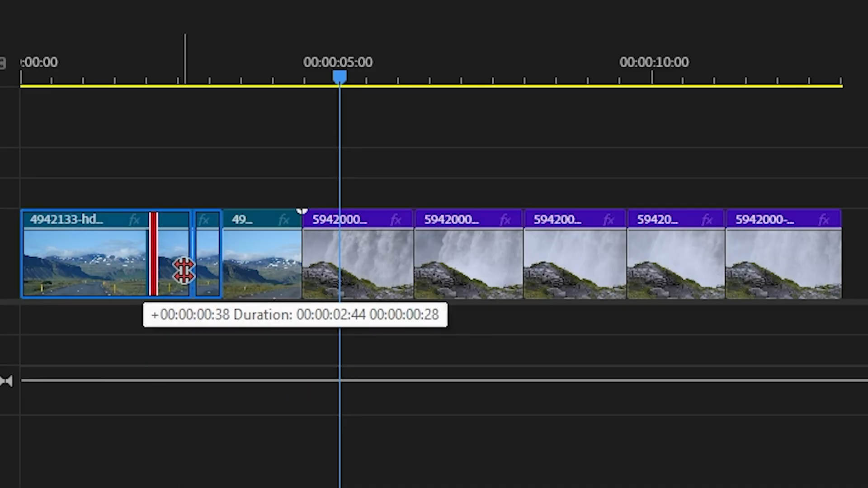Screen dimensions: 868x488
Task: Click the fx badge on the 594200 clip
Action: pos(609,220)
